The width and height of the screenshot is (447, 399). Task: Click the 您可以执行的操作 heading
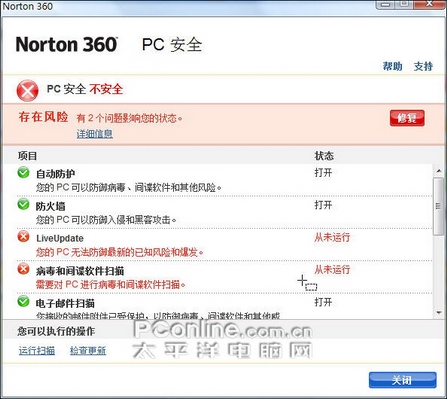(x=56, y=331)
